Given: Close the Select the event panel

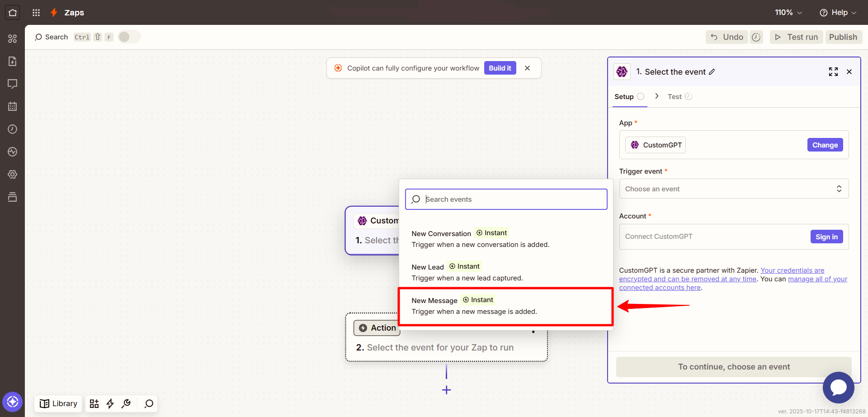Looking at the screenshot, I should tap(849, 71).
